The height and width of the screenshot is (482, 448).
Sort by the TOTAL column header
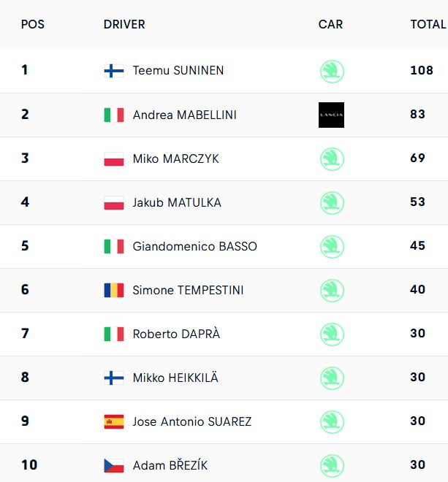click(x=428, y=24)
